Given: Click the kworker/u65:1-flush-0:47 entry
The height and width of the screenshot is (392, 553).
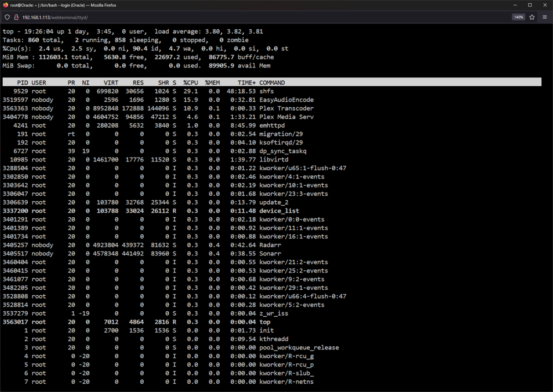Looking at the screenshot, I should pos(302,168).
